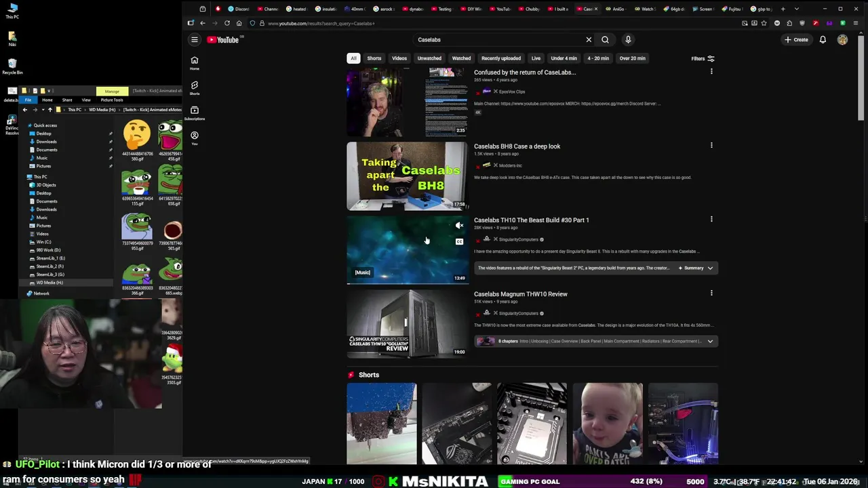The width and height of the screenshot is (868, 488).
Task: Open more actions for Caselabs TH10 video
Action: pyautogui.click(x=711, y=219)
